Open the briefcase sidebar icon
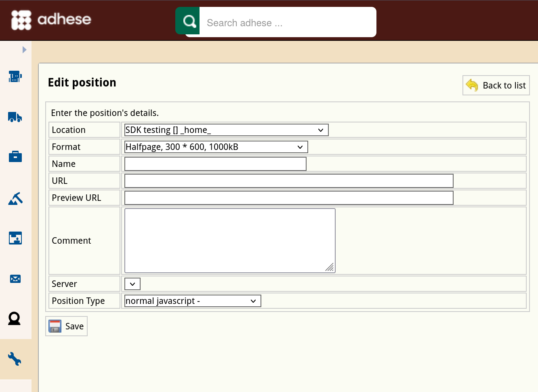The width and height of the screenshot is (538, 392). pyautogui.click(x=15, y=156)
